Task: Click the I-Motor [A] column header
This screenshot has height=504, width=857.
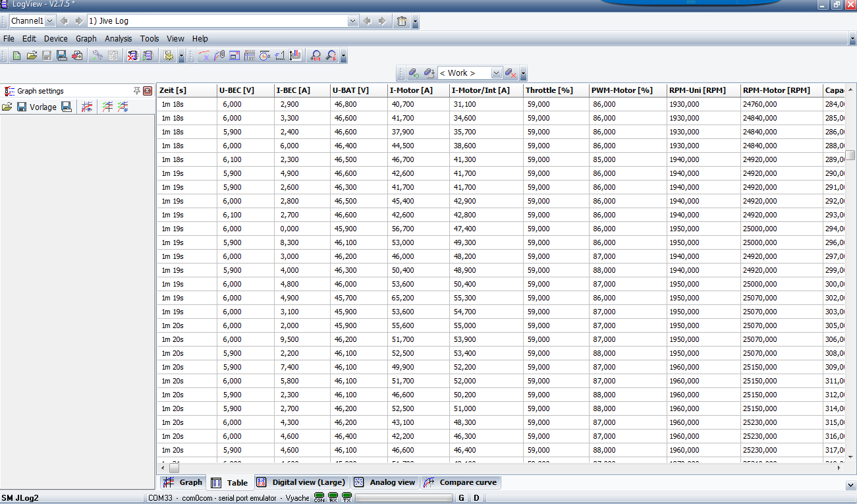Action: click(x=418, y=90)
